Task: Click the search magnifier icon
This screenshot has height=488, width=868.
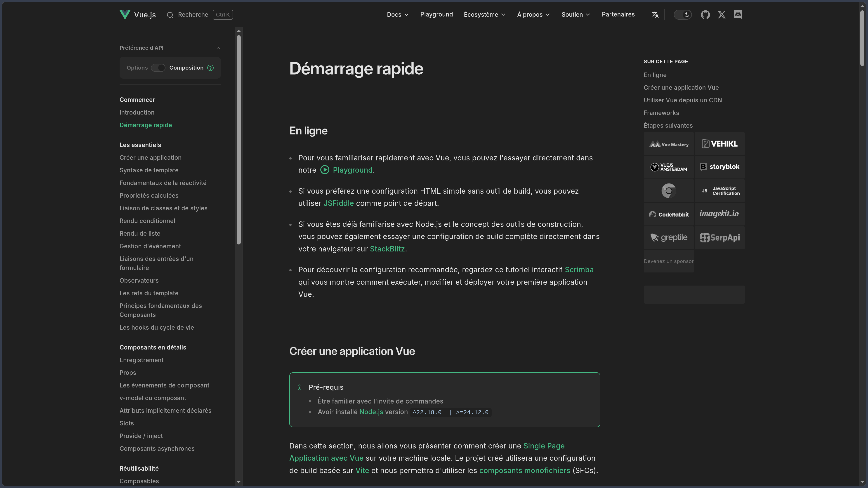Action: coord(170,15)
